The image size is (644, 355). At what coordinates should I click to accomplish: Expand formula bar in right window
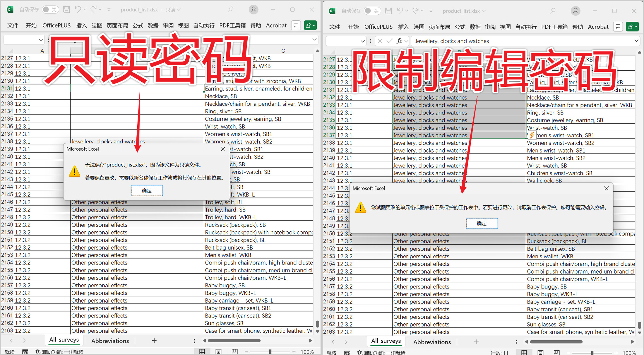(x=636, y=41)
